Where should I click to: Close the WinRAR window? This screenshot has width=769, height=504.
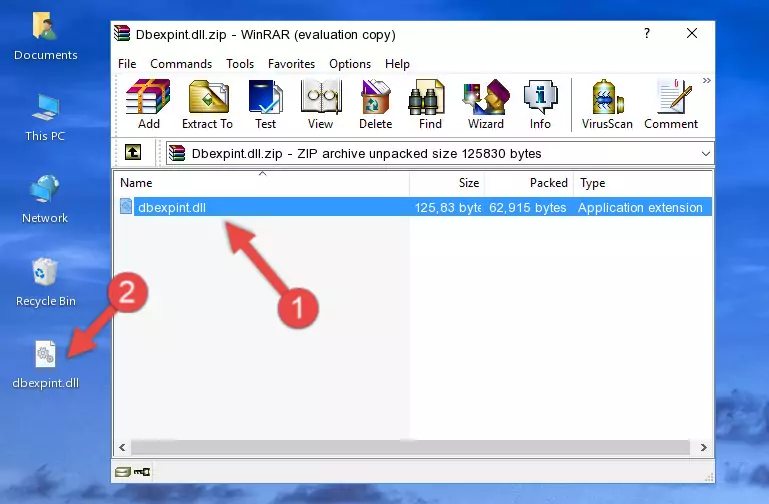(x=692, y=33)
